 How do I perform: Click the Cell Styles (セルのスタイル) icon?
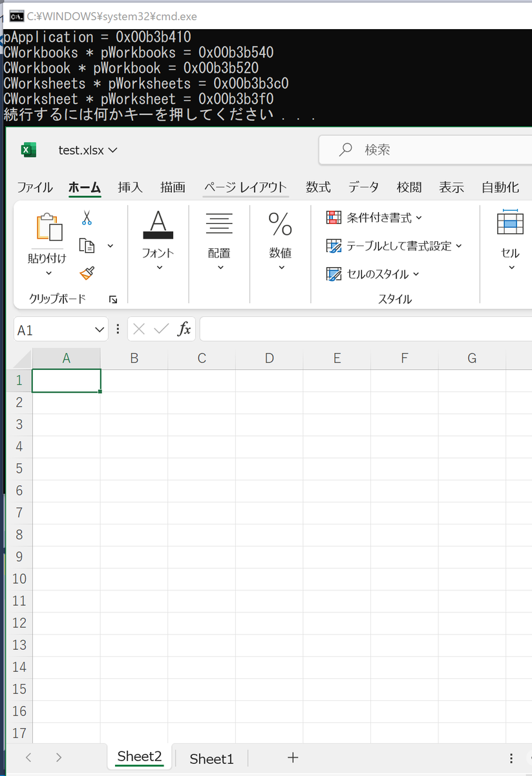click(x=334, y=274)
